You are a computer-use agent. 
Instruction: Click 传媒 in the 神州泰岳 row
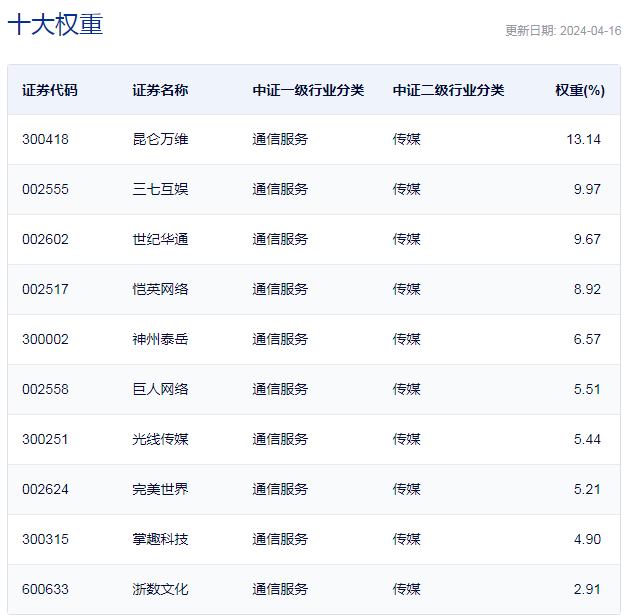pyautogui.click(x=407, y=339)
